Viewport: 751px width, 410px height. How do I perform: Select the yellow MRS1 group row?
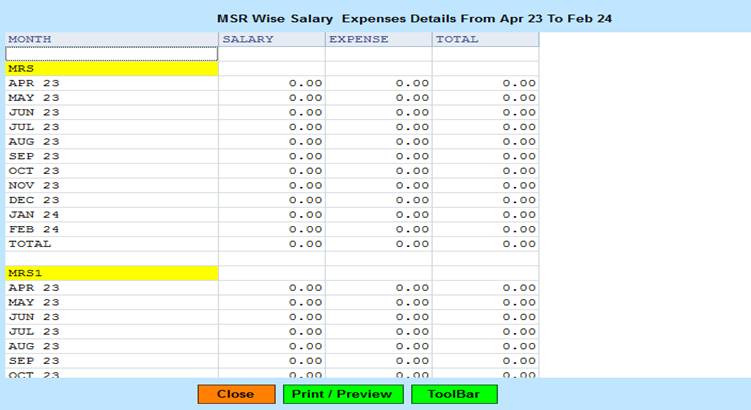pos(111,273)
